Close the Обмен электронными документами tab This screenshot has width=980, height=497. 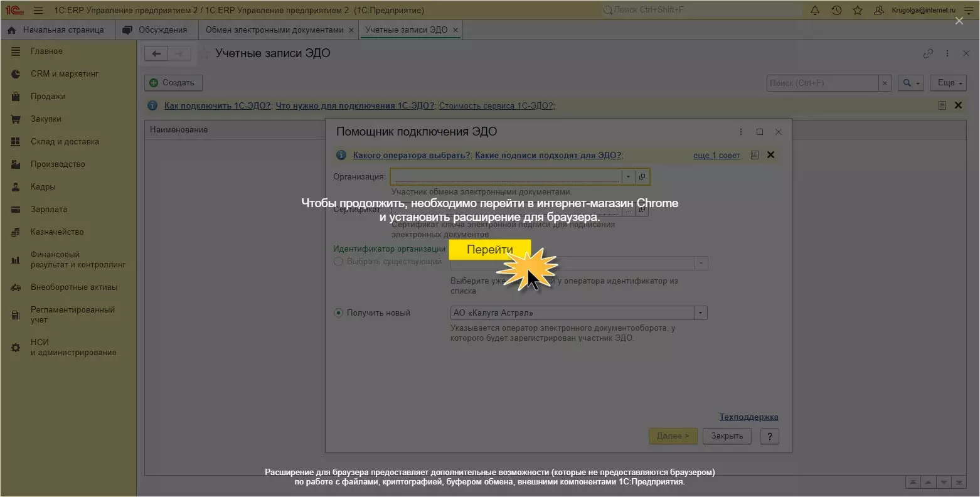[x=351, y=30]
